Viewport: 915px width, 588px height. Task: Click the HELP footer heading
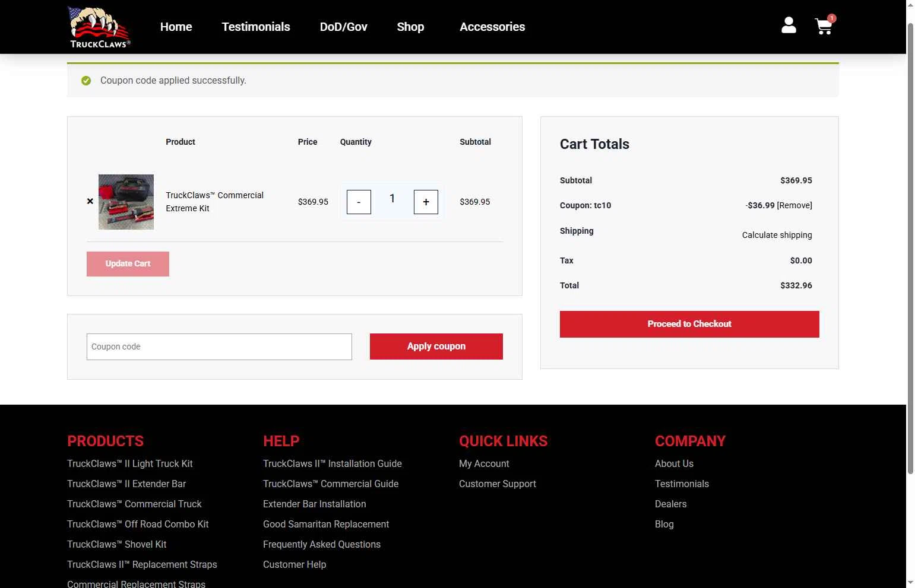(x=281, y=441)
